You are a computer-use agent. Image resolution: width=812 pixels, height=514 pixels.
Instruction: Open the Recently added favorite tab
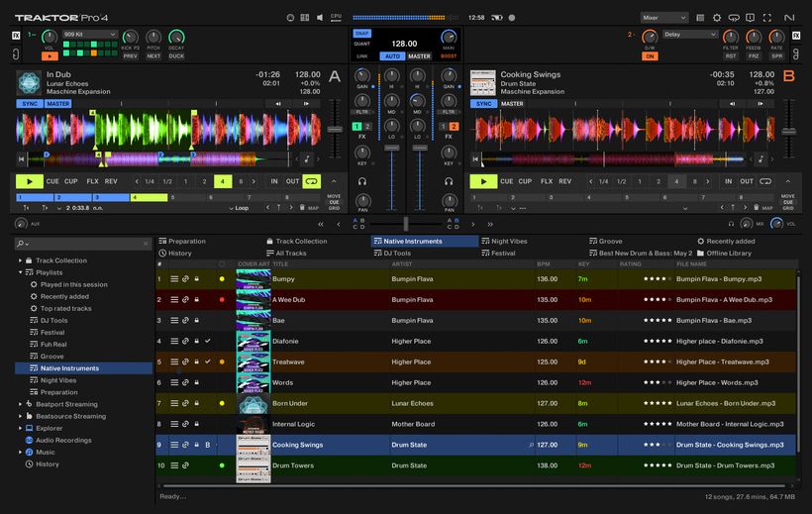pyautogui.click(x=726, y=241)
